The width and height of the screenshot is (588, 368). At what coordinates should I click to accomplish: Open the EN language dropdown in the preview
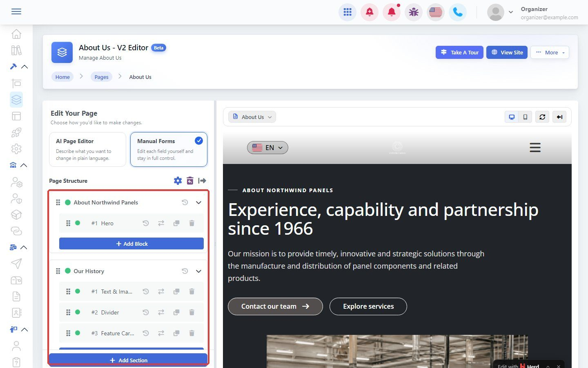point(267,148)
